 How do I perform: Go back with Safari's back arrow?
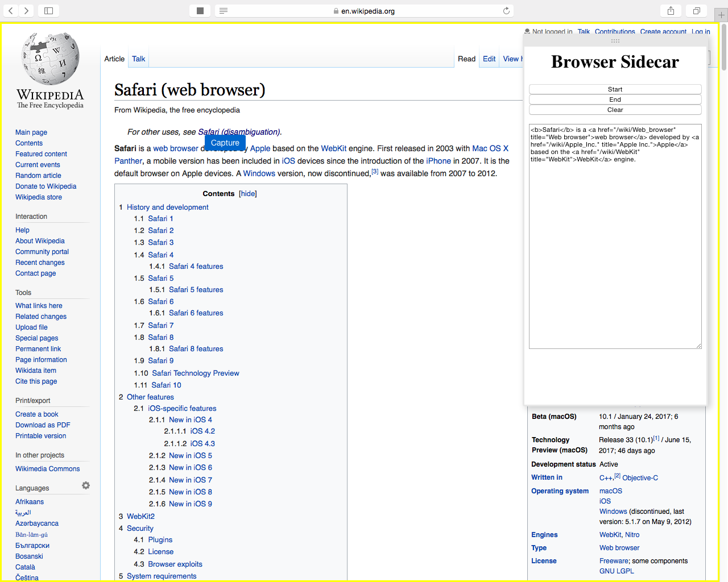click(11, 10)
